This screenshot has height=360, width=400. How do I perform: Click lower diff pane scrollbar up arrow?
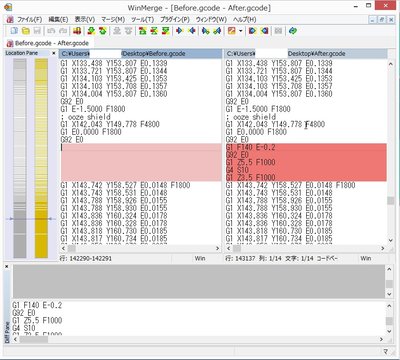pos(389,305)
